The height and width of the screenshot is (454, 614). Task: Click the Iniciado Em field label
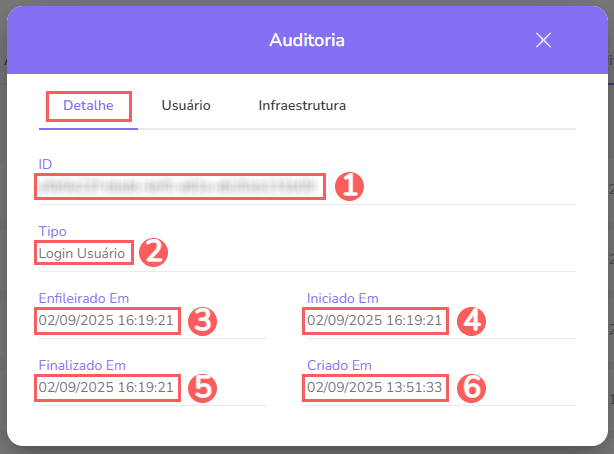(341, 299)
